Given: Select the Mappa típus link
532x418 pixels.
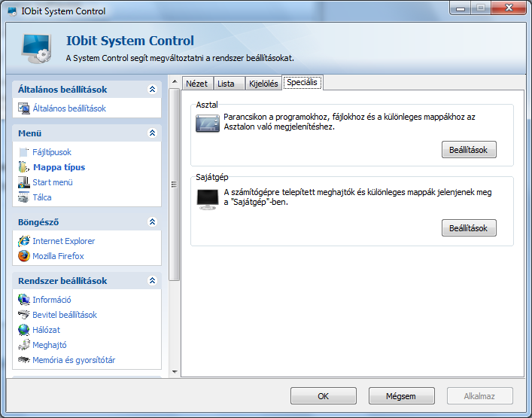Looking at the screenshot, I should point(59,167).
